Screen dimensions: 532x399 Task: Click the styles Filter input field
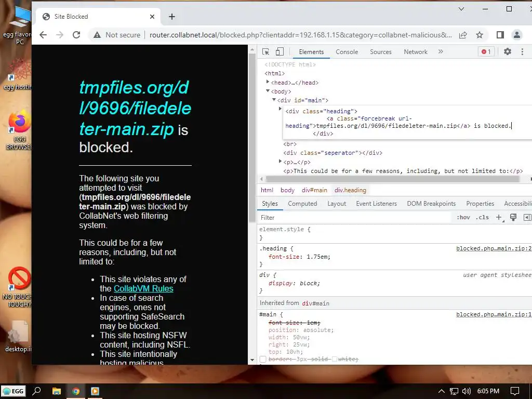[x=354, y=218]
